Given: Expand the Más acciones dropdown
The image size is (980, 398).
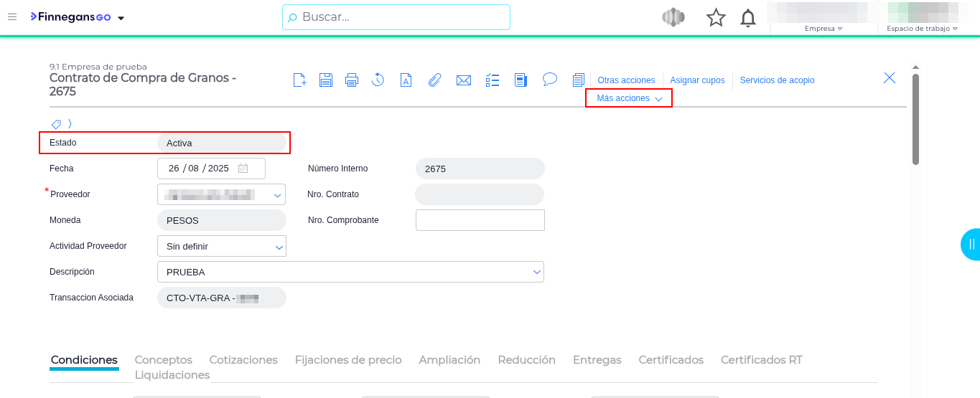Looking at the screenshot, I should [x=629, y=98].
